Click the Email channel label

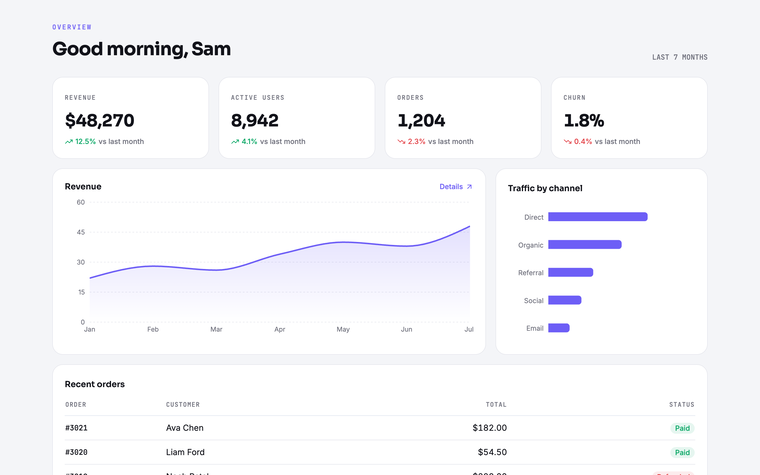(535, 328)
